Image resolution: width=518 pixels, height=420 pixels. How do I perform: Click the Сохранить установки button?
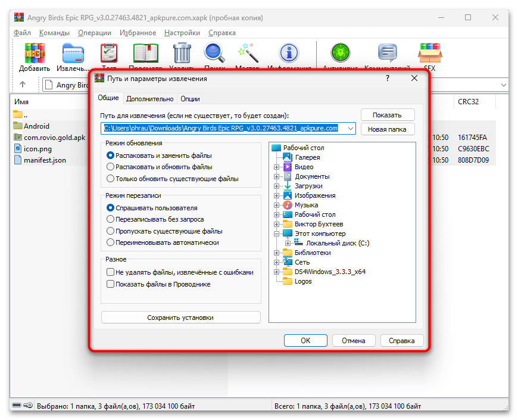coord(181,317)
